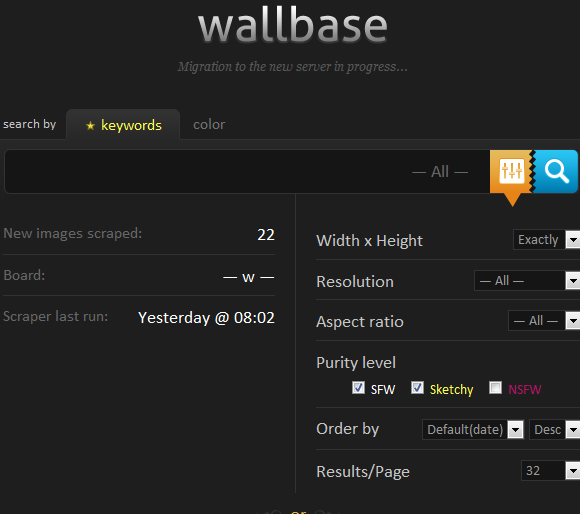Click the Yesterday @ 08:02 timestamp
Image resolution: width=580 pixels, height=514 pixels.
(x=206, y=318)
